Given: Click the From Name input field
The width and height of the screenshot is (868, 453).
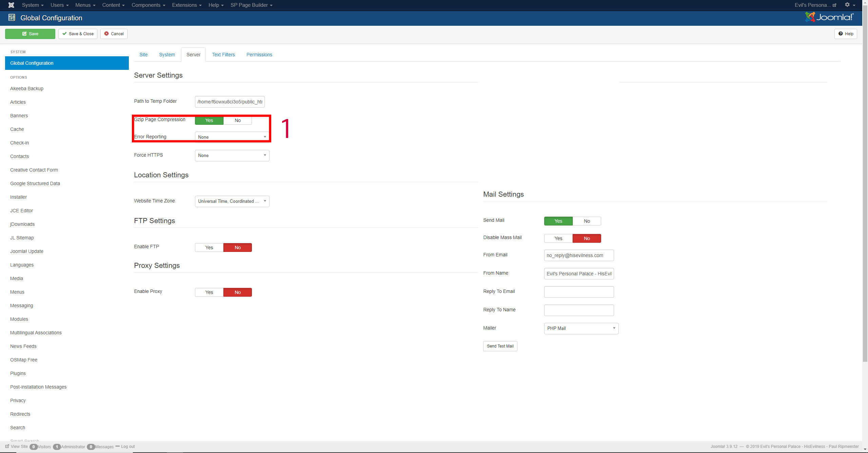Looking at the screenshot, I should [579, 274].
